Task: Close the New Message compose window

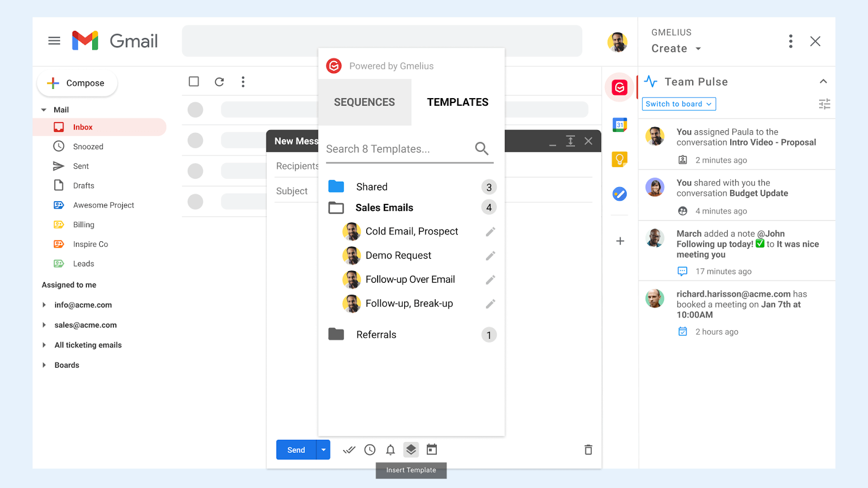Action: (x=588, y=141)
